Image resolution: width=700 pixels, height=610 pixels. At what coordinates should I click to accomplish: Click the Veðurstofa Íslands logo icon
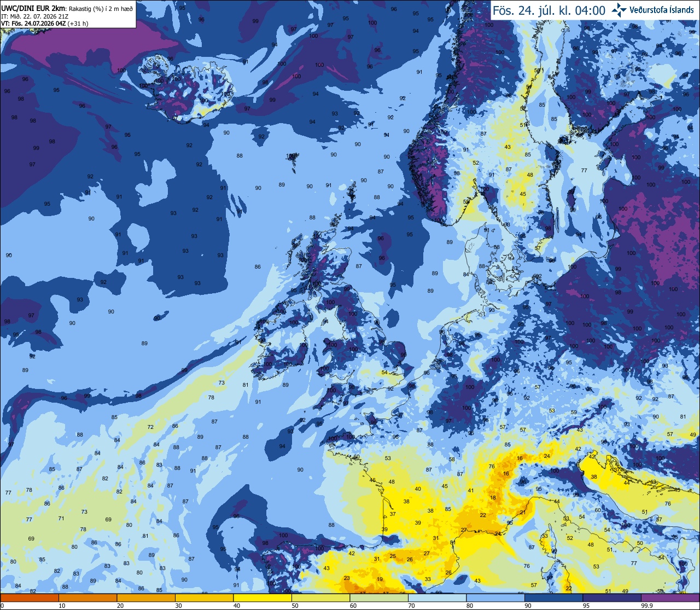619,10
